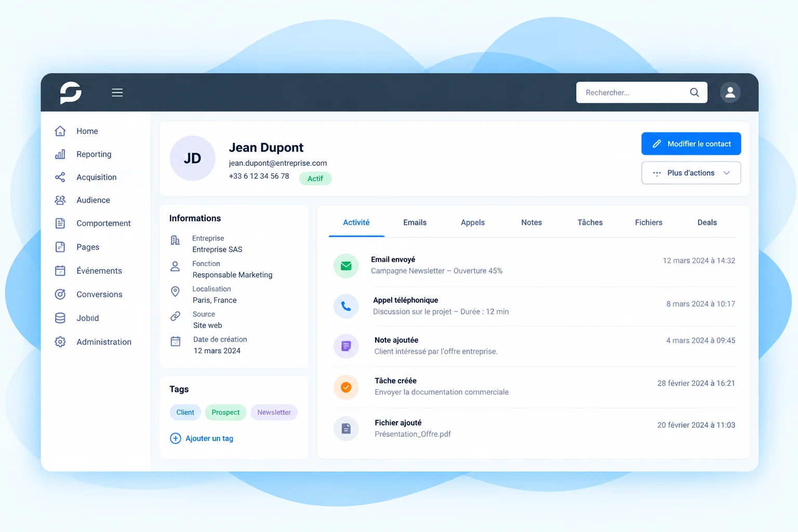Click the Ajouter un tag link

[202, 438]
